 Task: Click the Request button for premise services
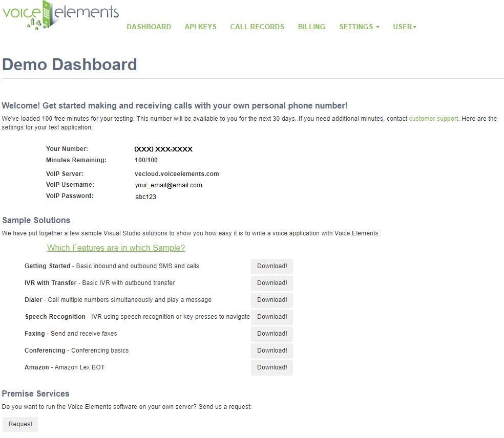[x=20, y=424]
